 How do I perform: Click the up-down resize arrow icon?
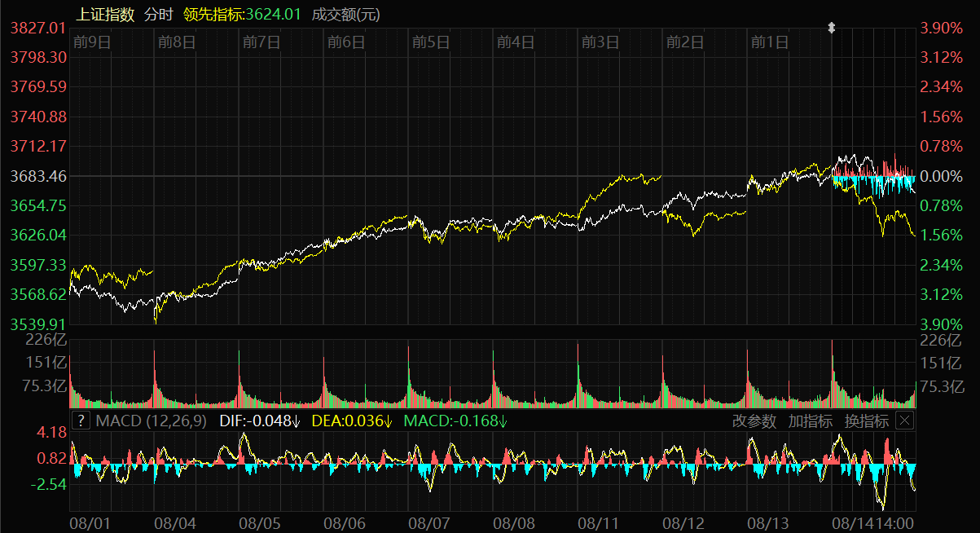pyautogui.click(x=831, y=28)
